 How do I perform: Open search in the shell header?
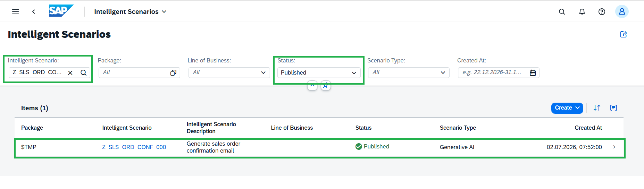click(562, 11)
